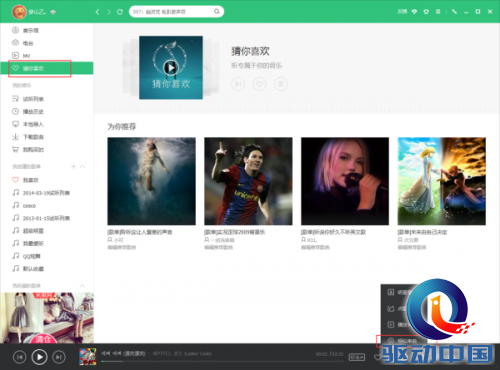Go back with the left arrow
Viewport: 500px width, 370px height.
coord(97,12)
